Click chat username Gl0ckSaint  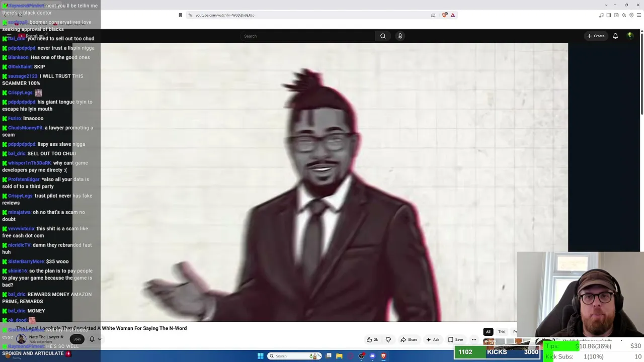(x=20, y=67)
